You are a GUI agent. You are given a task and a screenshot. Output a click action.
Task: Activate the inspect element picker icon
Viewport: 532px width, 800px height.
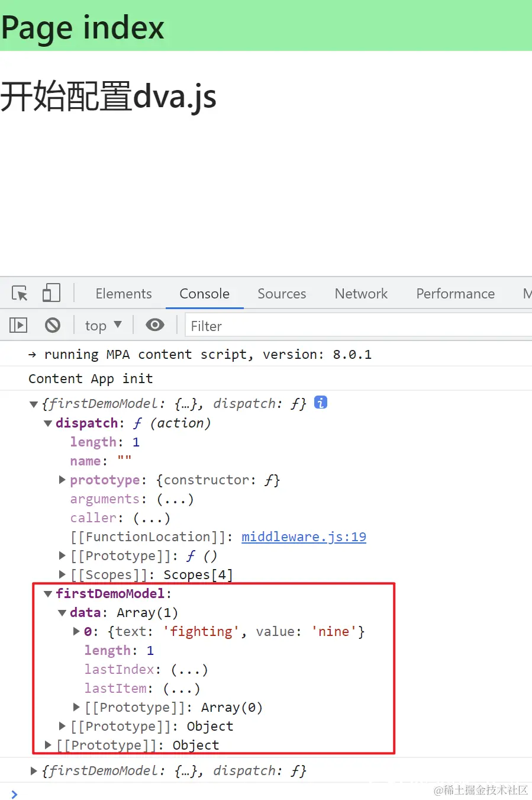point(20,293)
